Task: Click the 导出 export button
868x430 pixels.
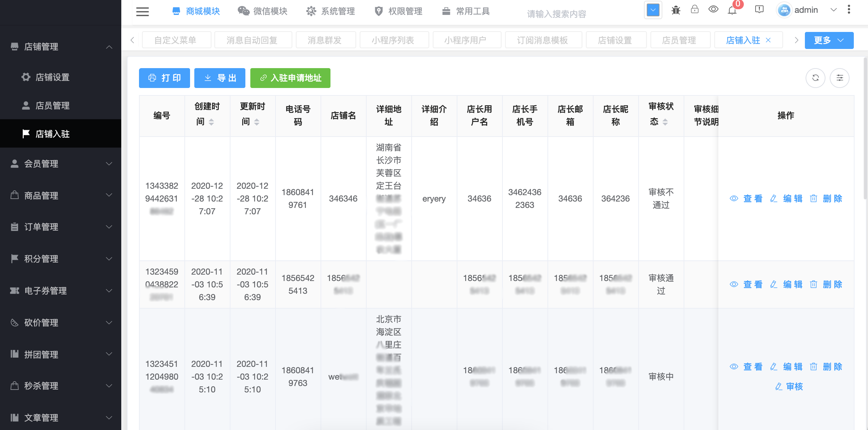Action: pos(220,78)
